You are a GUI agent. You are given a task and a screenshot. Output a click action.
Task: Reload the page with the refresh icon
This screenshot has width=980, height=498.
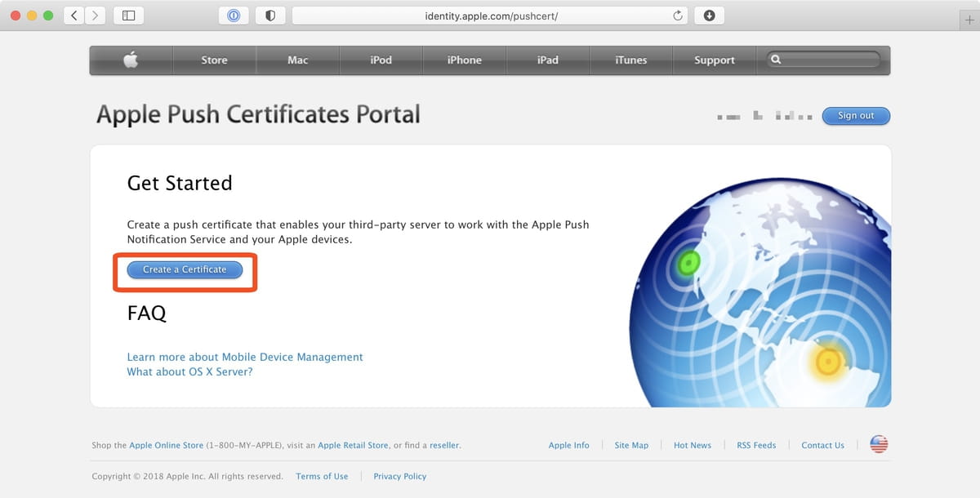coord(677,16)
